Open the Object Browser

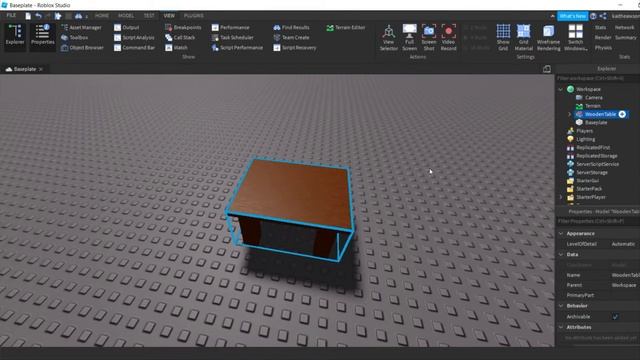click(82, 48)
